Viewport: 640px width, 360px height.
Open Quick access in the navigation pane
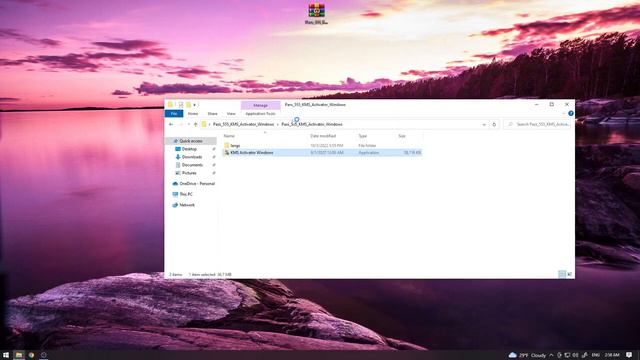tap(191, 141)
